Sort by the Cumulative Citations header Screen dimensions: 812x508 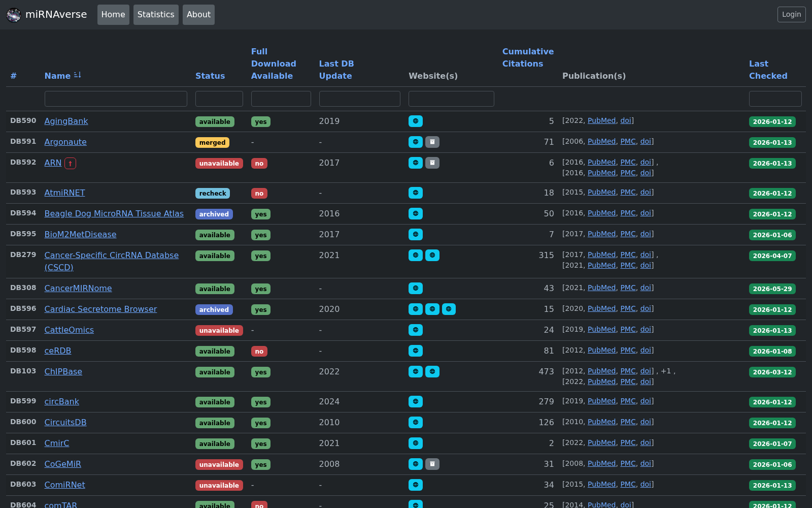528,57
